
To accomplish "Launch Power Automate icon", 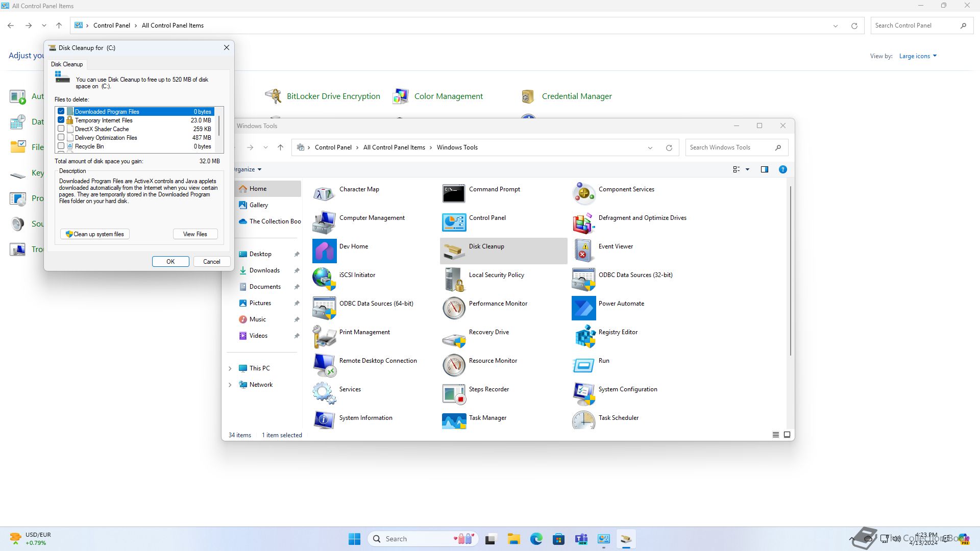I will (583, 308).
